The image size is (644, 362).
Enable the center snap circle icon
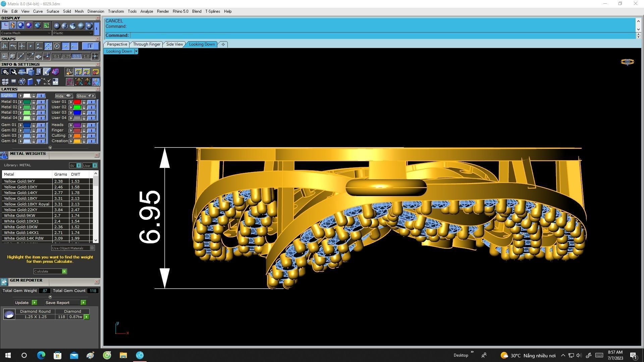[57, 46]
